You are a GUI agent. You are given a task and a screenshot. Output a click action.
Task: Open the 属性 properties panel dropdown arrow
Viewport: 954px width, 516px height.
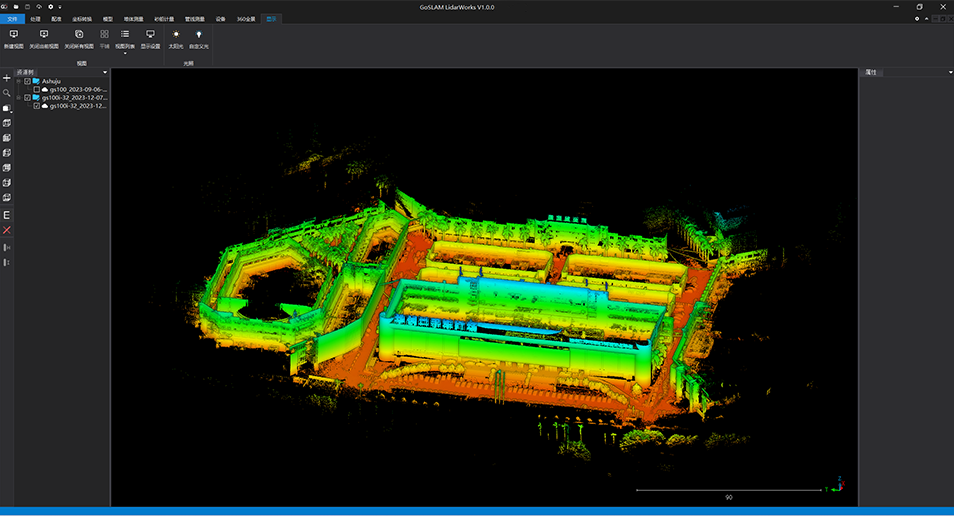click(x=949, y=73)
